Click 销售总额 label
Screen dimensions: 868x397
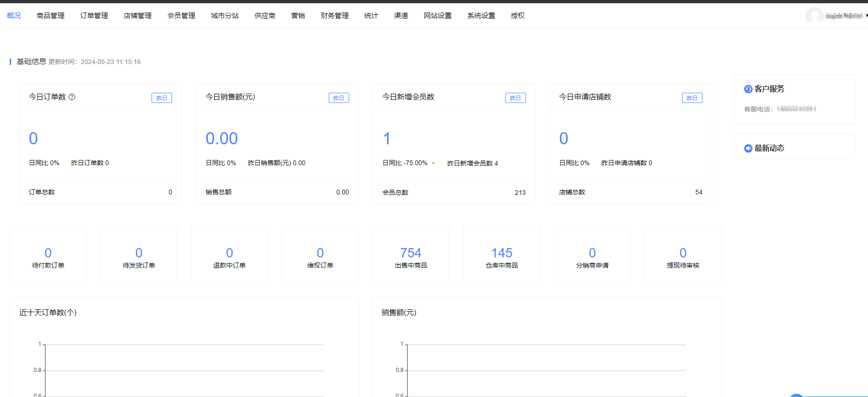coord(218,192)
